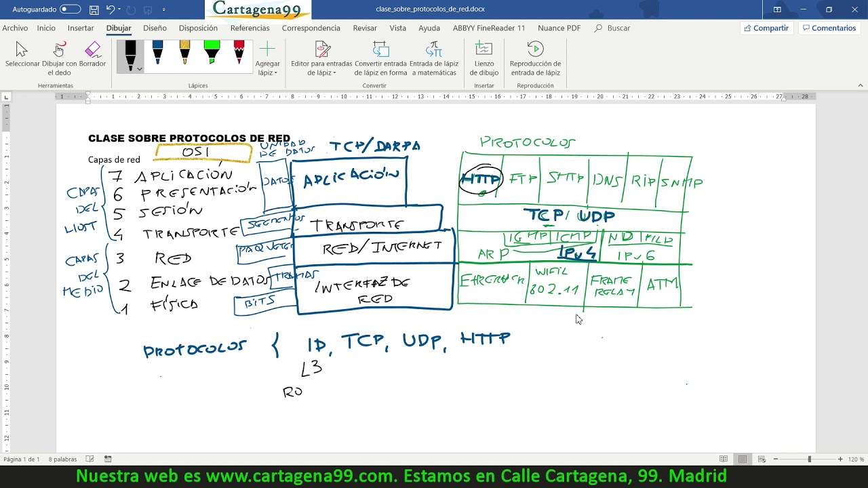Choose the yellow pencil
Viewport: 868px width, 488px height.
(x=184, y=53)
